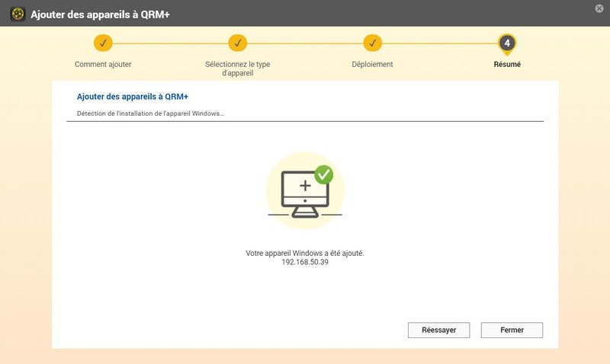Click the 'Ajouter des appareils à QRM+' blue heading

(132, 97)
